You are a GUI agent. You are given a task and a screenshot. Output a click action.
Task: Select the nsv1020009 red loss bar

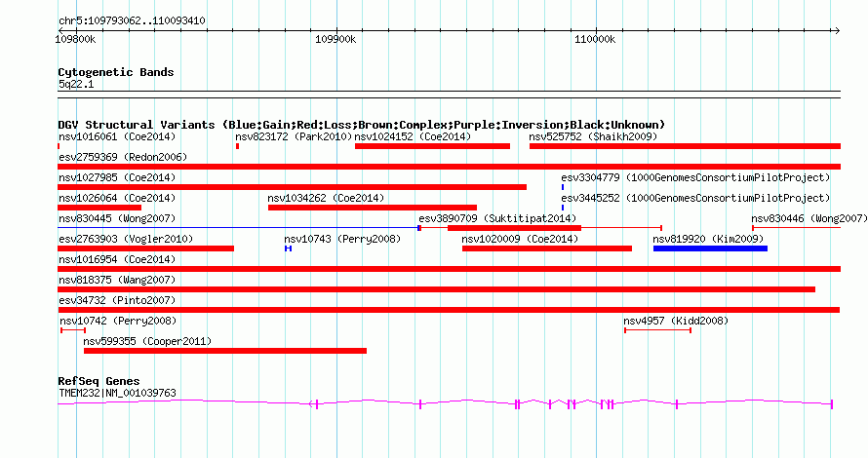547,248
